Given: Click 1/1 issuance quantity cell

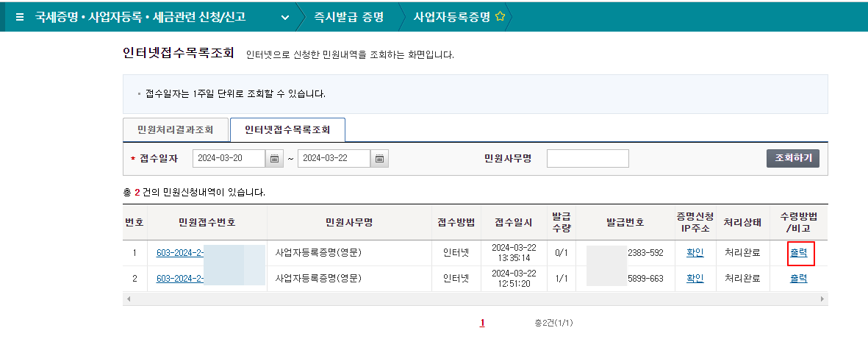Looking at the screenshot, I should [x=562, y=279].
